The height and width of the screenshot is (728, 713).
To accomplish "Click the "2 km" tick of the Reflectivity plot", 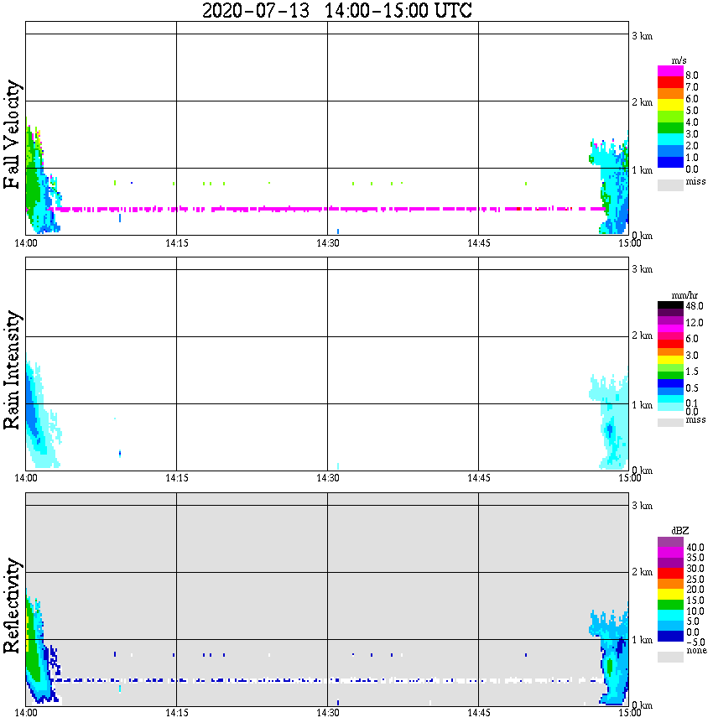I will click(642, 572).
